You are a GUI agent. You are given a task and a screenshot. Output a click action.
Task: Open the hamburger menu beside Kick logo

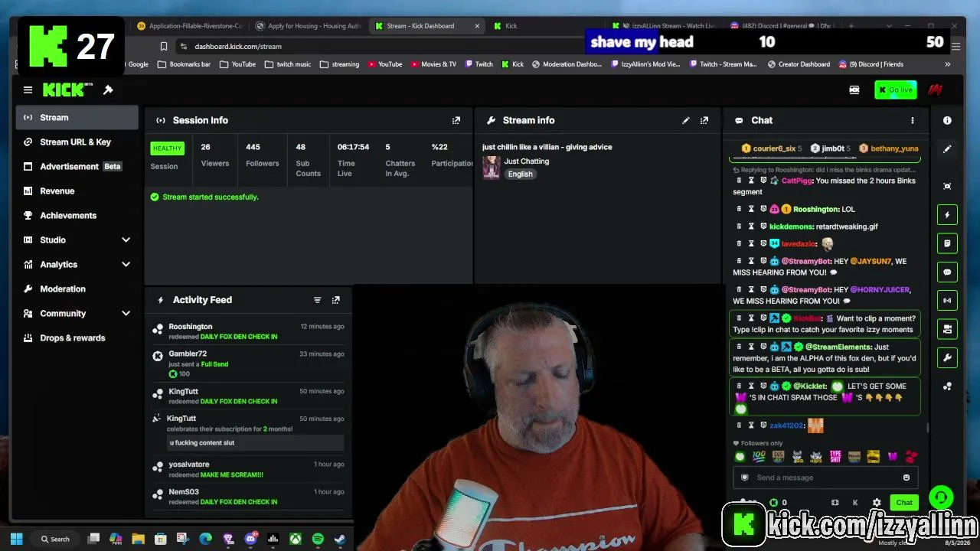point(28,90)
